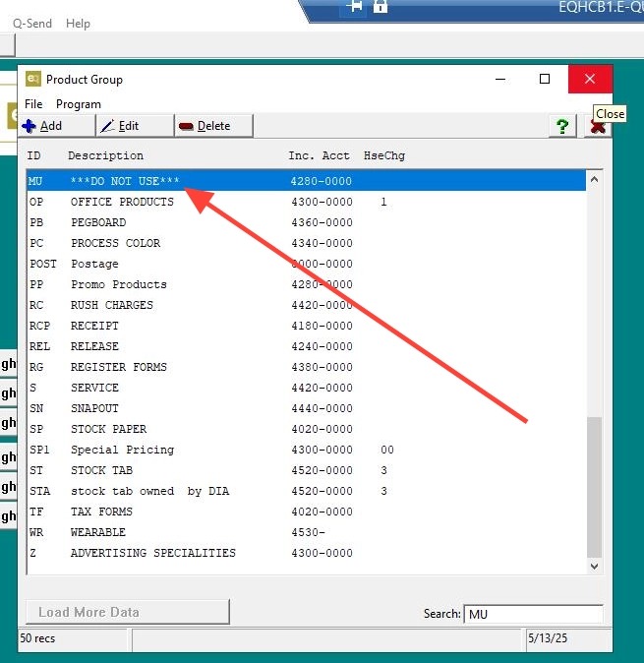Select the Z ADVERTISING SPECIALITIES row

[307, 553]
